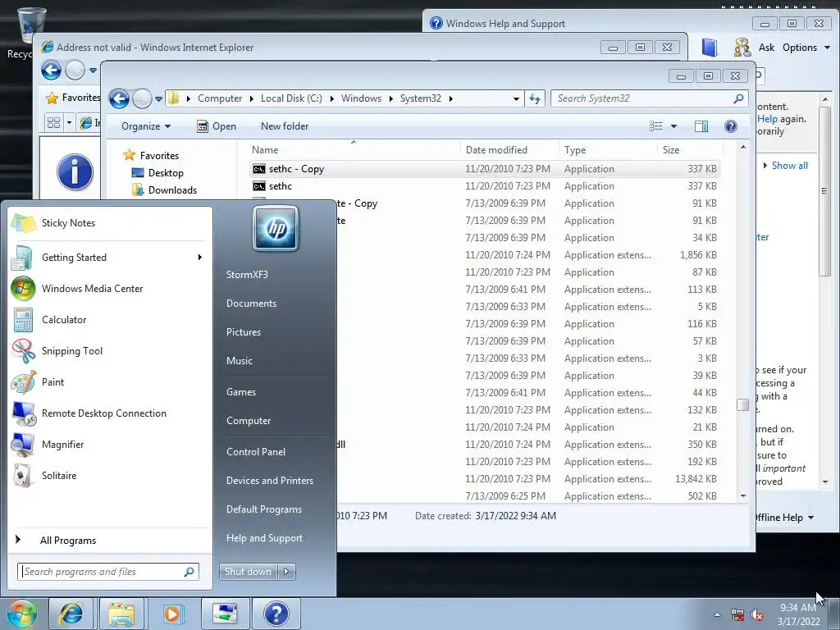
Task: Open Help and Support from Start menu
Action: coord(264,538)
